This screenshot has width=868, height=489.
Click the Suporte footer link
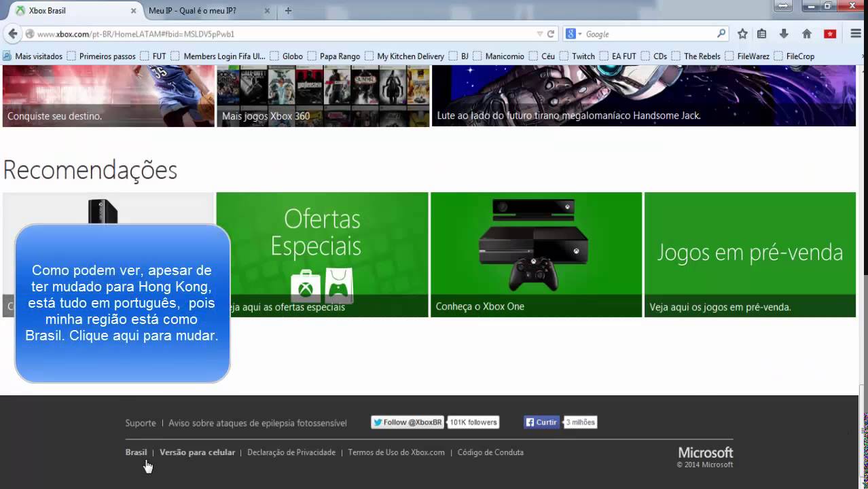141,423
